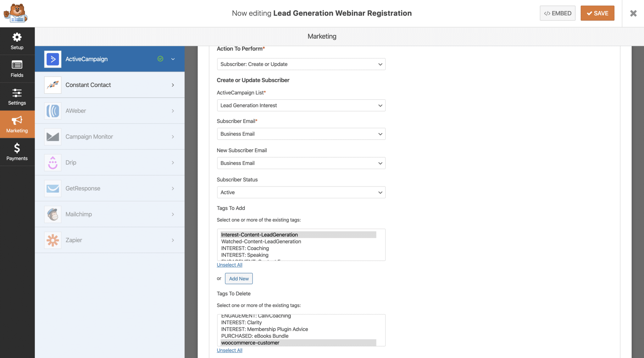Viewport: 644px width, 358px height.
Task: Click the orange SAVE button
Action: pos(597,13)
